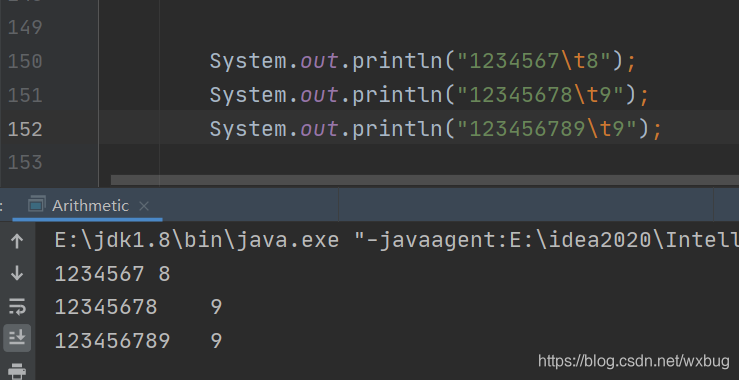Close the Arithmetic run tab

click(x=144, y=206)
